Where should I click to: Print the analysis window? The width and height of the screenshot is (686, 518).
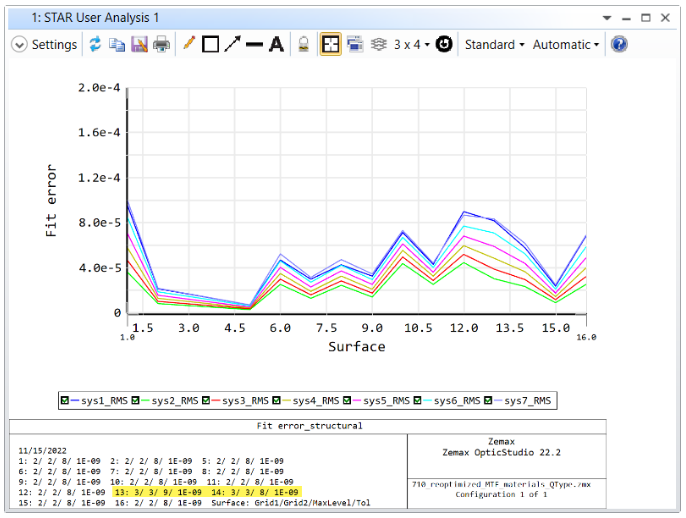tap(161, 44)
